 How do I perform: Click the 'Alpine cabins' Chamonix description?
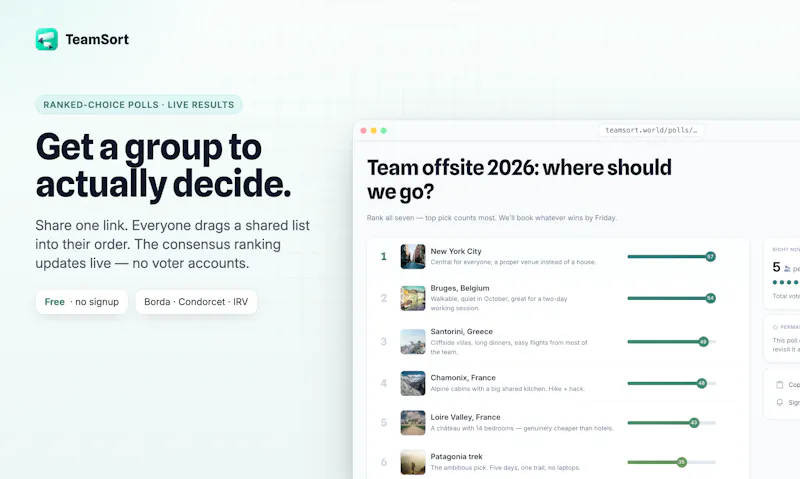pyautogui.click(x=508, y=389)
